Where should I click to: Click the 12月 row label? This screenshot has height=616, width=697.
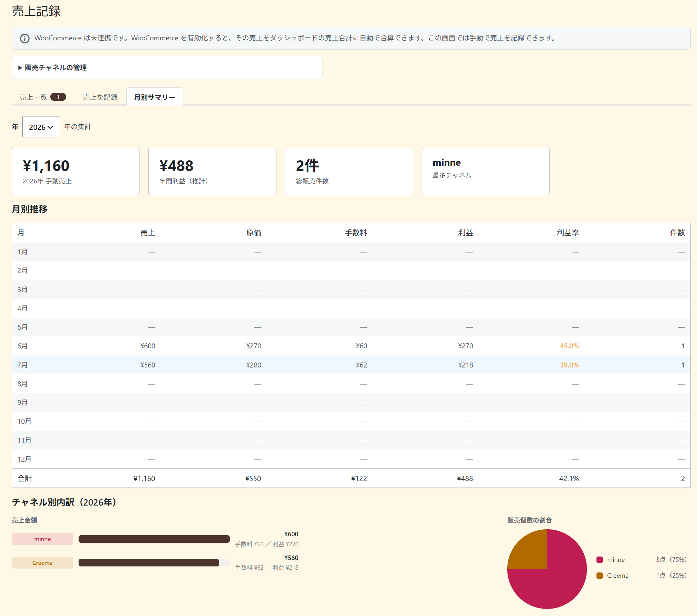coord(24,459)
